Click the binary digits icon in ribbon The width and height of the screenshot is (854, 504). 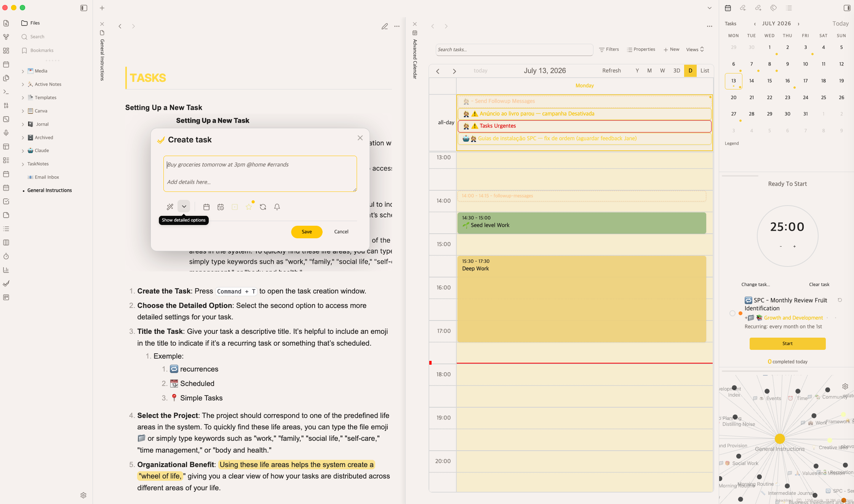6,105
